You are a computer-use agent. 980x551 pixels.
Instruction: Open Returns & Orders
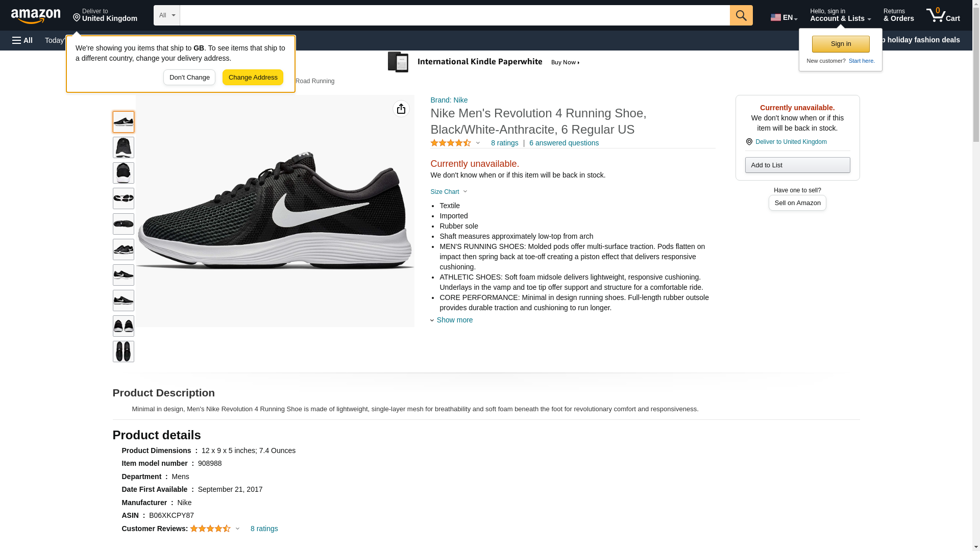tap(898, 15)
